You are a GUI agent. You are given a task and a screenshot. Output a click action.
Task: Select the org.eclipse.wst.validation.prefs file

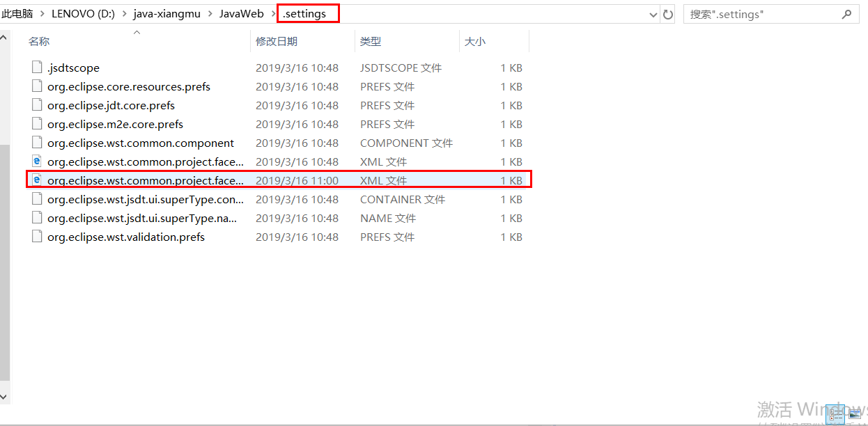point(125,236)
